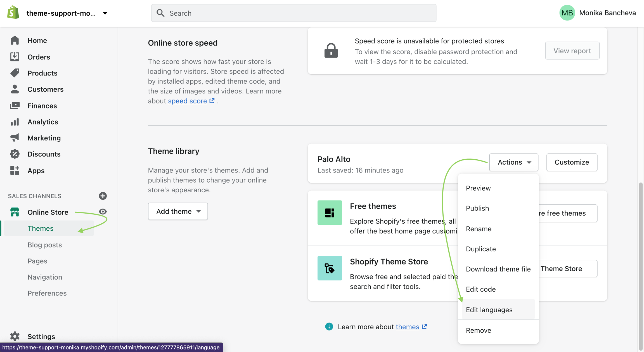Screen dimensions: 644x352
Task: Focus the Search input field
Action: [x=293, y=13]
